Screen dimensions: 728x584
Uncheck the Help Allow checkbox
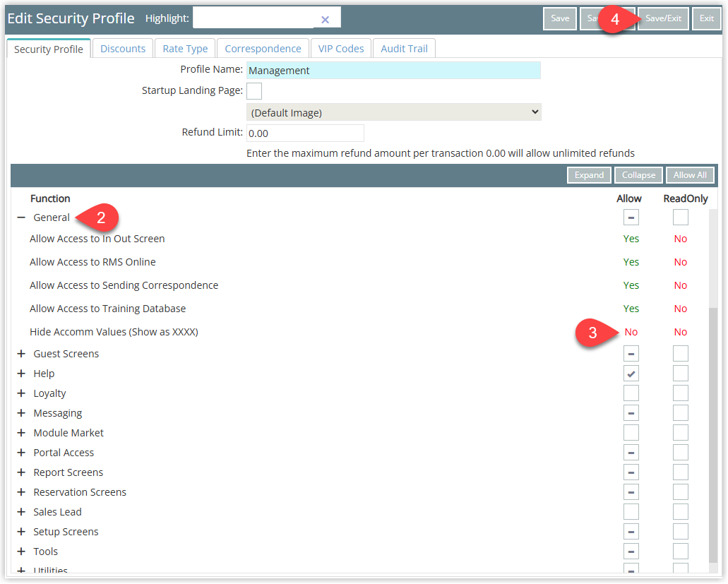(631, 374)
